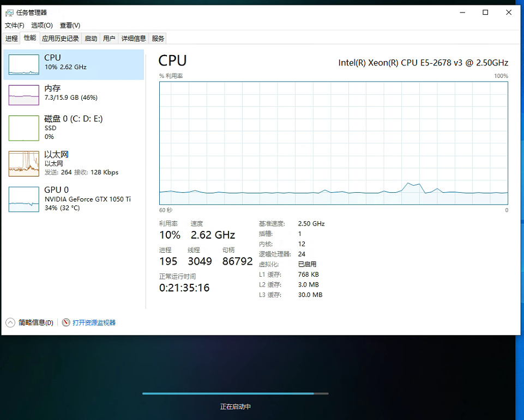
Task: Collapse to 简略信息 using the arrow icon
Action: (10, 322)
